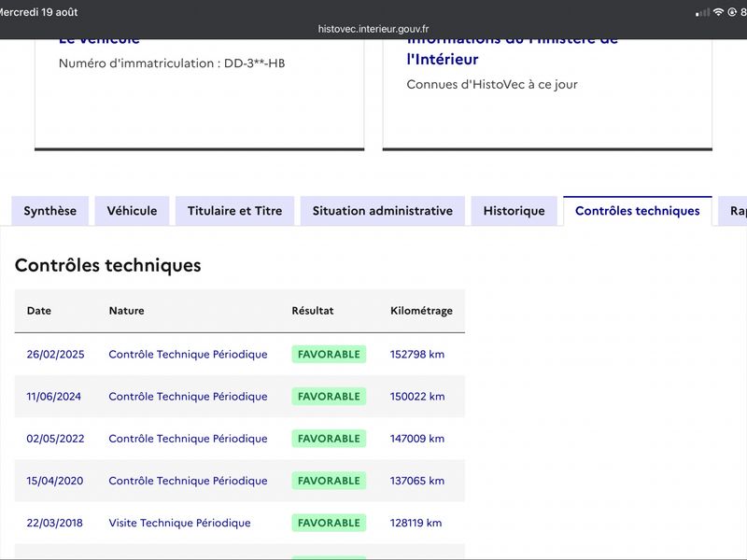The height and width of the screenshot is (560, 747).
Task: Click the Nature column header
Action: 127,311
